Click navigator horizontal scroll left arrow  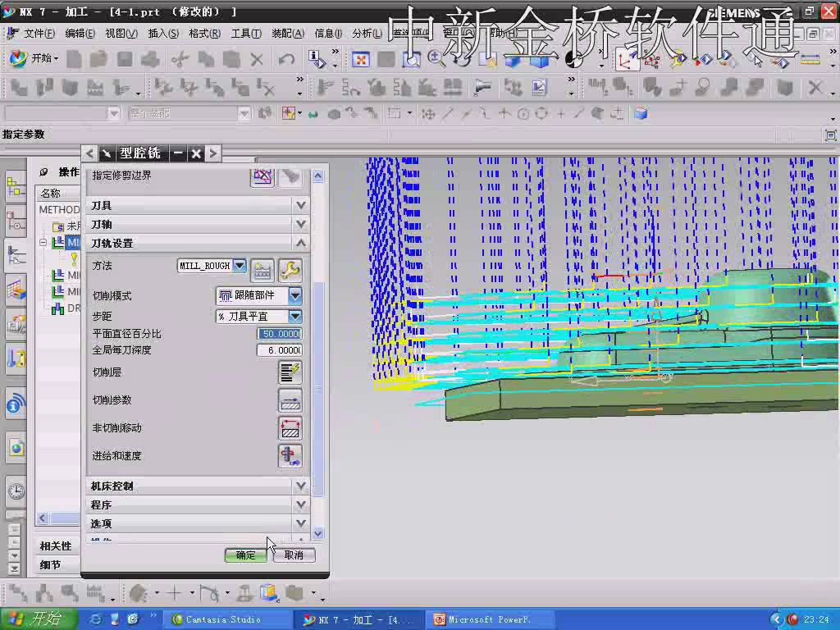pyautogui.click(x=43, y=518)
